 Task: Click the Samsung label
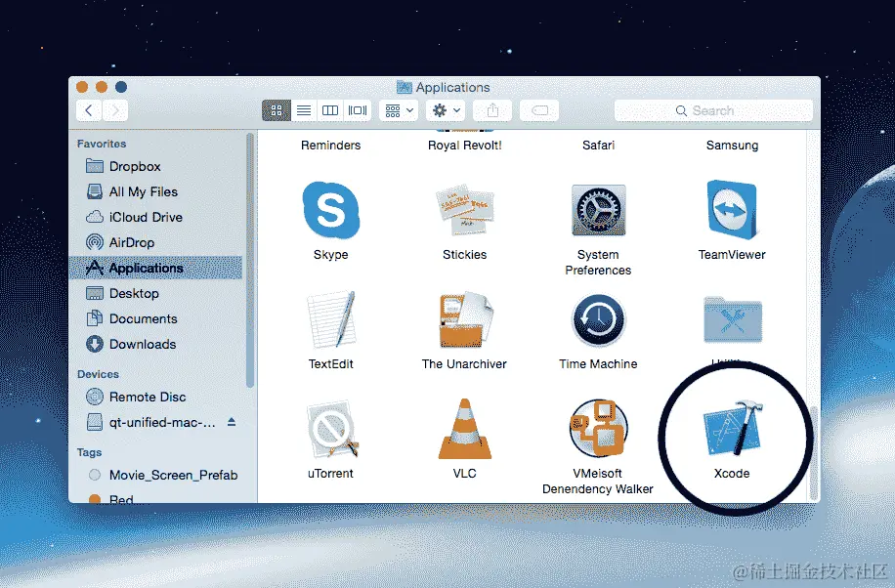[x=733, y=145]
